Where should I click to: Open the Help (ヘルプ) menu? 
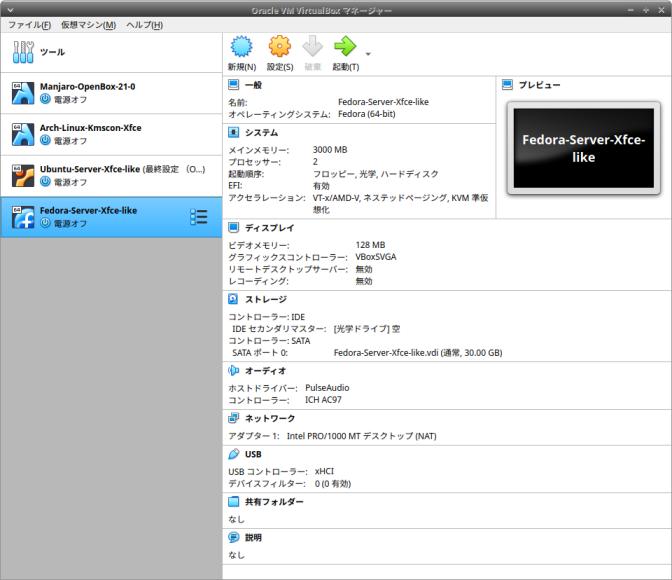tap(144, 25)
